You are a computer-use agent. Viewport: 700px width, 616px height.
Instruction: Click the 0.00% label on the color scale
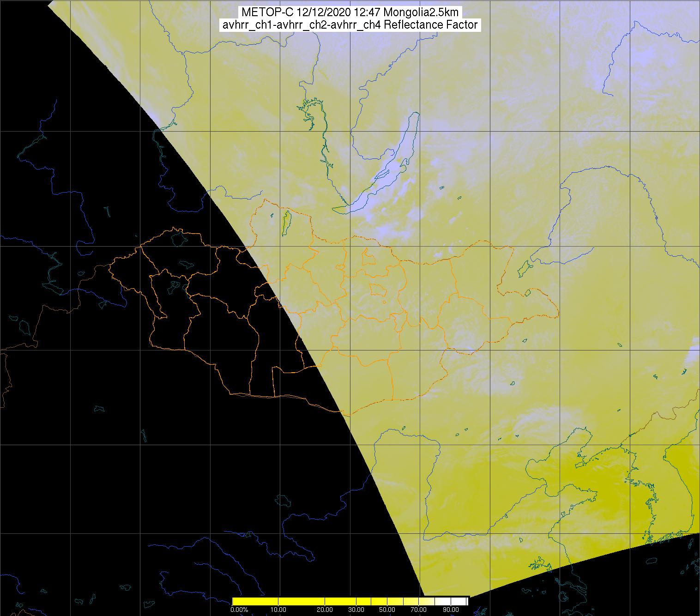[239, 610]
